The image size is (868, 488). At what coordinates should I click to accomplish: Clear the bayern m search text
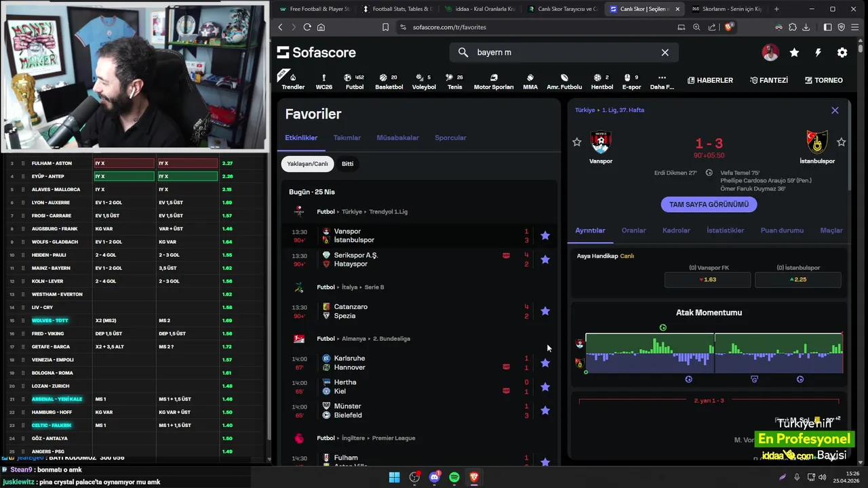[x=665, y=52]
